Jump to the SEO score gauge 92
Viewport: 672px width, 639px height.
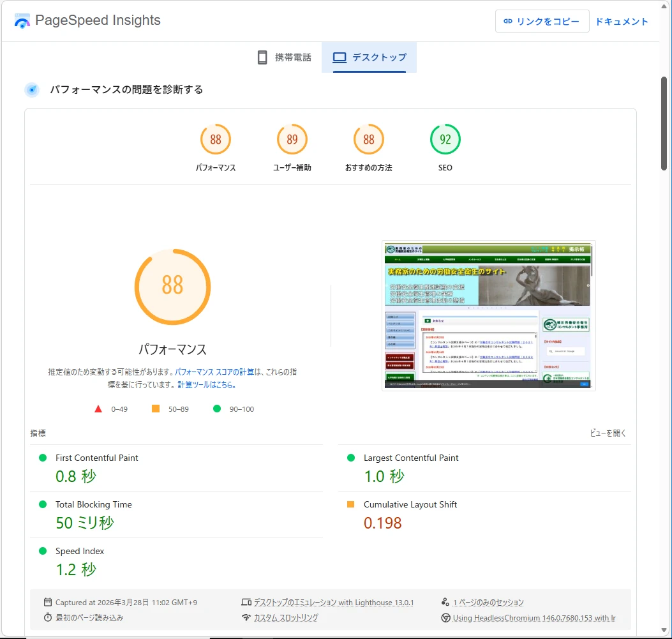pyautogui.click(x=445, y=140)
